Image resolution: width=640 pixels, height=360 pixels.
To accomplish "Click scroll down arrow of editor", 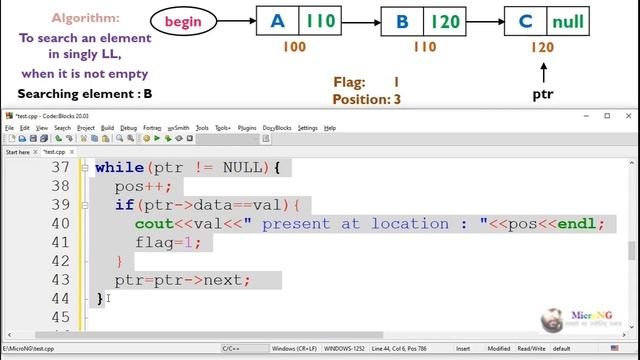I will click(631, 327).
